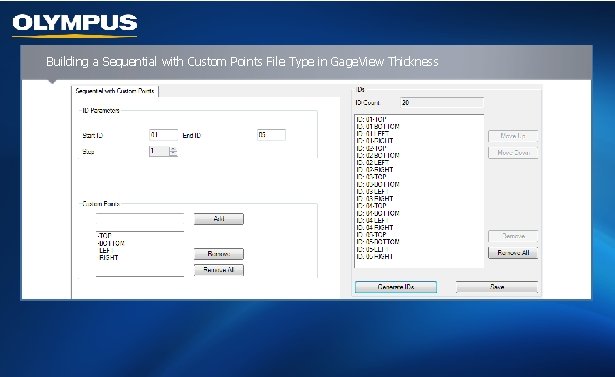Select ID: 03-LEFT in the IDs list
615x377 pixels.
[x=373, y=191]
